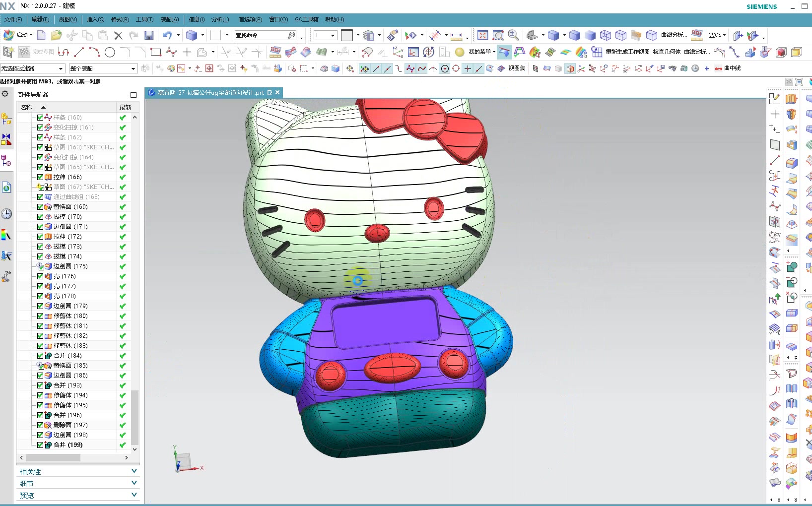Toggle checkbox for 修剪体 (180)

pyautogui.click(x=40, y=316)
